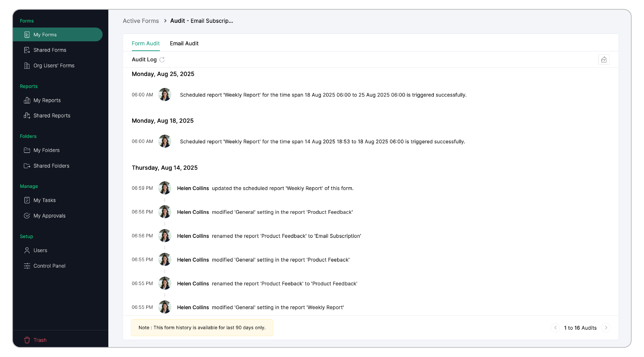Click the breadcrumb chevron after Active Forms

click(165, 21)
